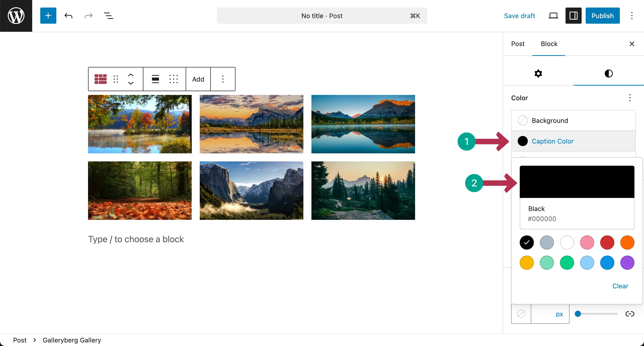Viewport: 644px width, 346px height.
Task: Clear the radius value with slash icon
Action: pyautogui.click(x=521, y=314)
